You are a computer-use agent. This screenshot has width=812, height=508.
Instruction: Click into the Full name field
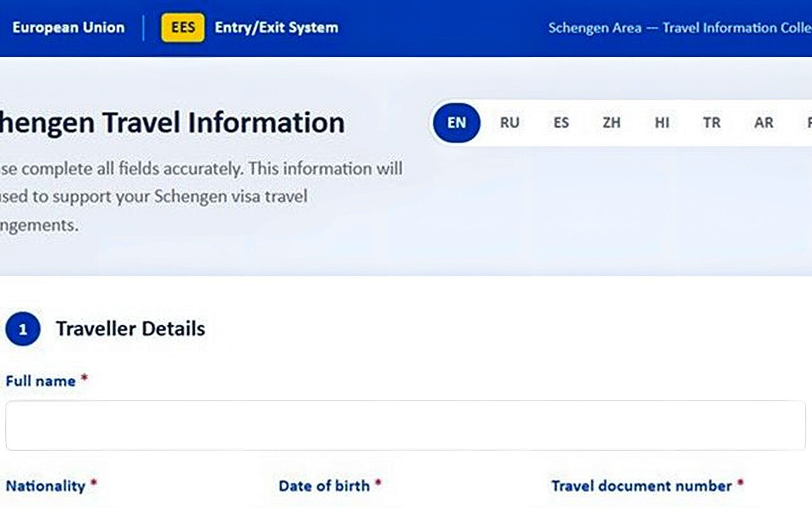(x=406, y=425)
